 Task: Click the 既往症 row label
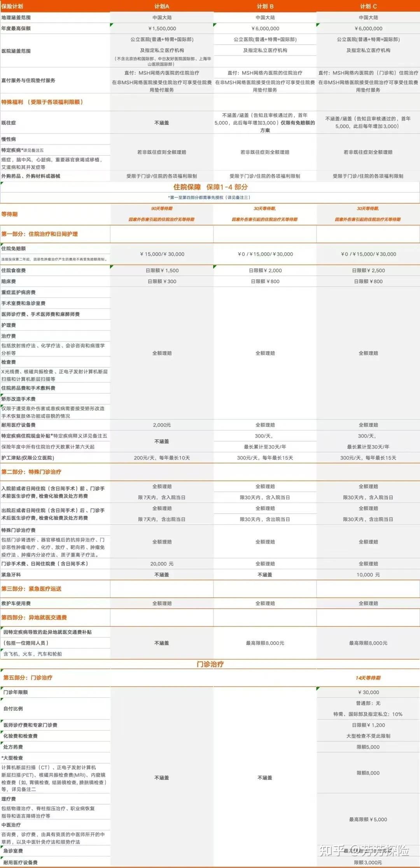9,123
